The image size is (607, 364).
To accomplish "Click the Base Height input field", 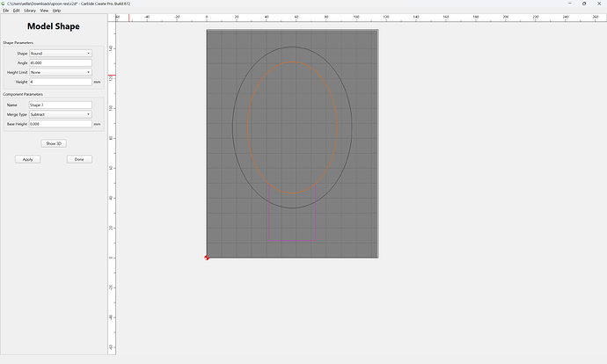I will pyautogui.click(x=61, y=124).
